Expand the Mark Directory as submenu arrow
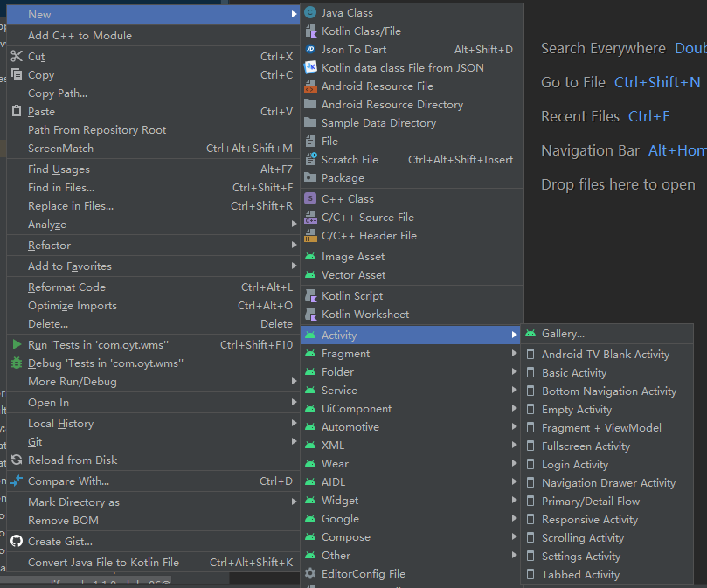 [294, 502]
